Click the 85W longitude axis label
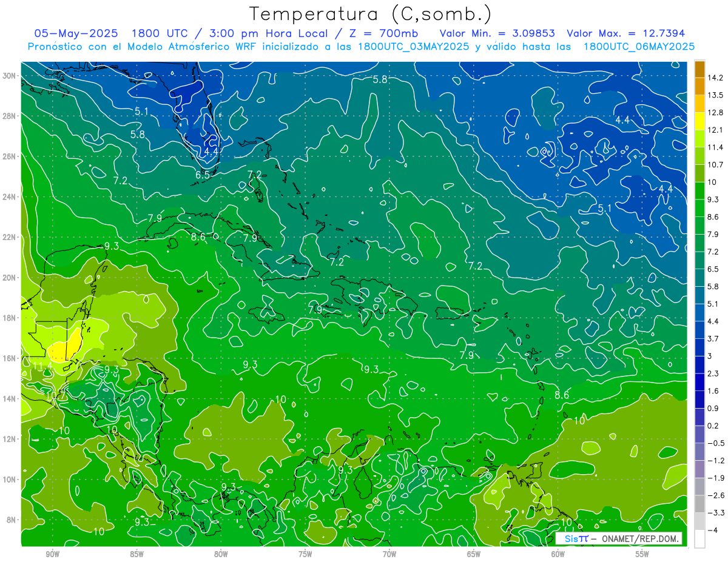 click(x=136, y=554)
